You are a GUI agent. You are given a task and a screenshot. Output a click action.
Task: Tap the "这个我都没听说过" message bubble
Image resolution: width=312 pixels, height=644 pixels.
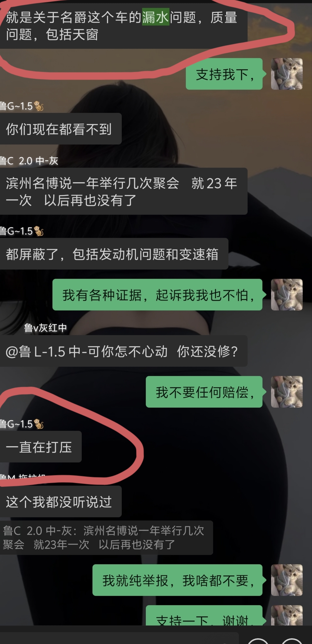(x=61, y=502)
